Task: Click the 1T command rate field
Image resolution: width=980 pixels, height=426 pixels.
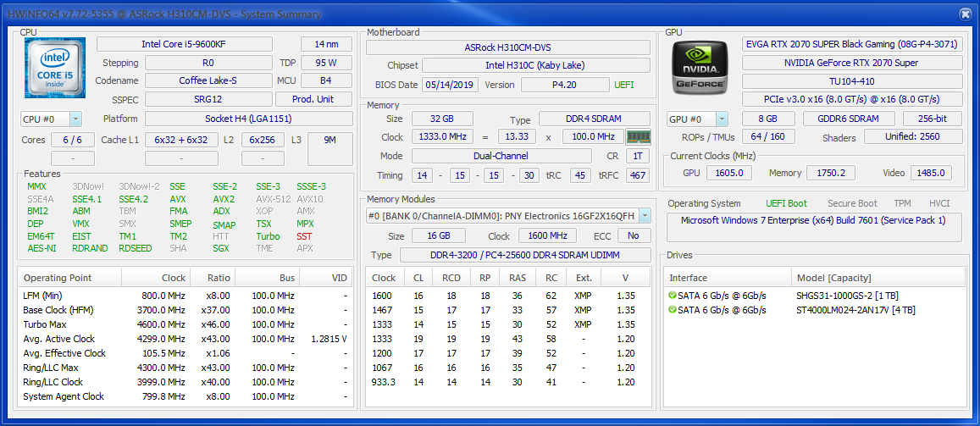Action: click(638, 156)
